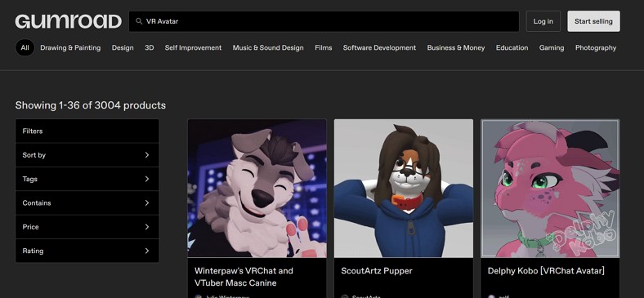Click the Gumroad logo
Viewport: 644px width, 298px height.
pos(68,21)
